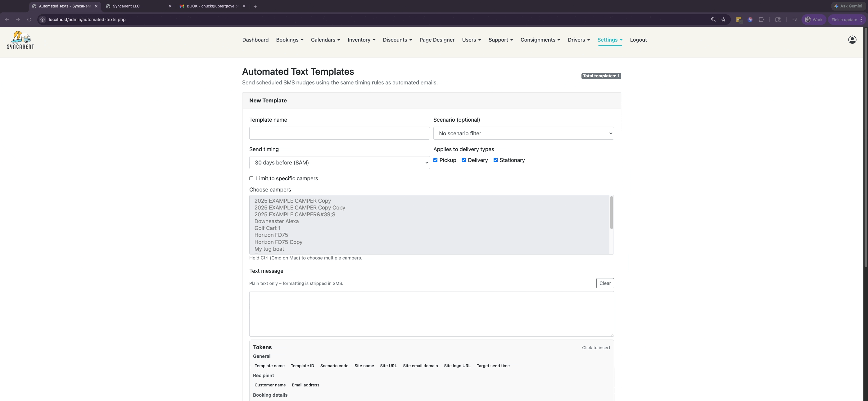
Task: Expand the Drivers menu
Action: click(x=579, y=40)
